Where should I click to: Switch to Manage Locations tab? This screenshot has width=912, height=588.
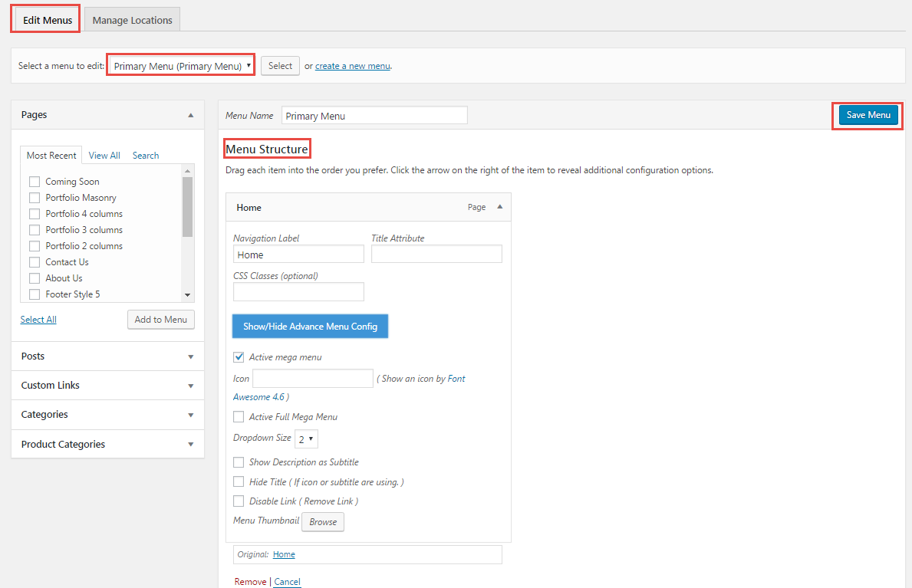(x=132, y=20)
